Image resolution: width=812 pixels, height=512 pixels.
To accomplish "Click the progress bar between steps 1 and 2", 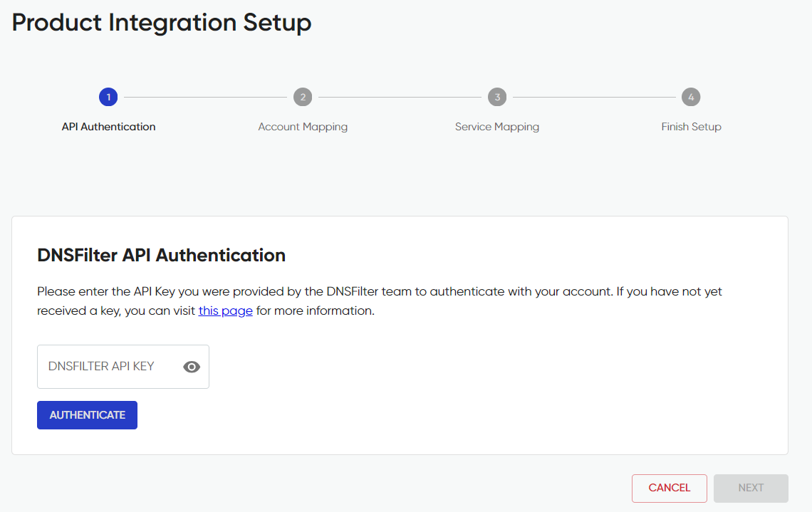I will point(205,97).
